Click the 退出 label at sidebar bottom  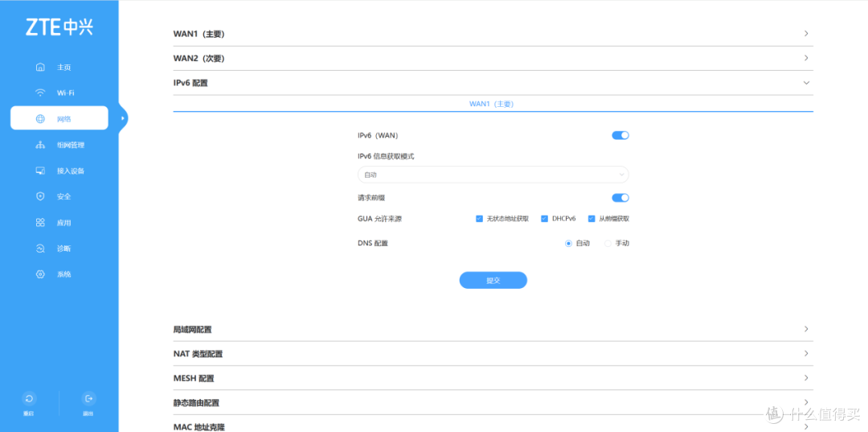88,413
